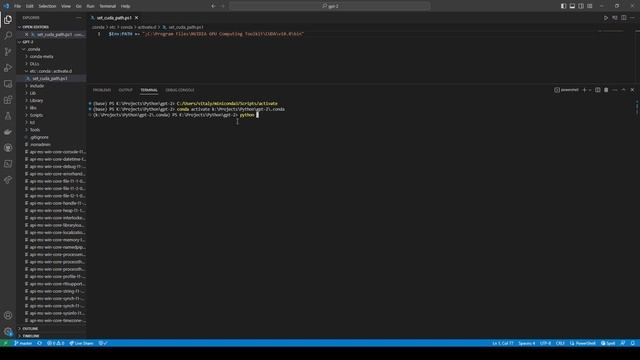The width and height of the screenshot is (640, 360).
Task: Go back with the navigation arrow
Action: coord(213,6)
